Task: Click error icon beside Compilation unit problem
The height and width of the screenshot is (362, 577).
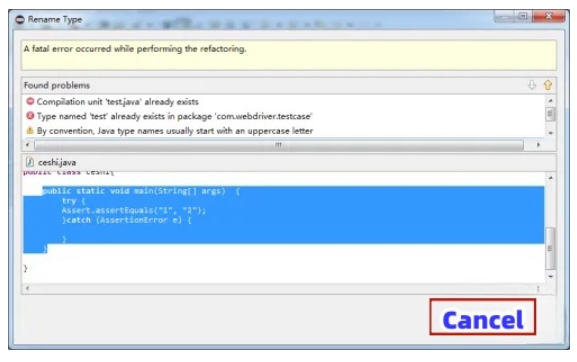Action: 30,101
